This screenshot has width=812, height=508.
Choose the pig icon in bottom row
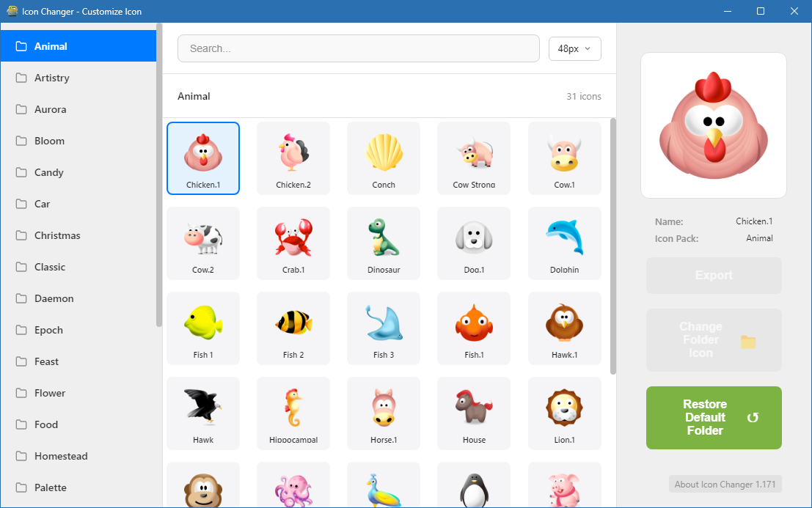(565, 485)
